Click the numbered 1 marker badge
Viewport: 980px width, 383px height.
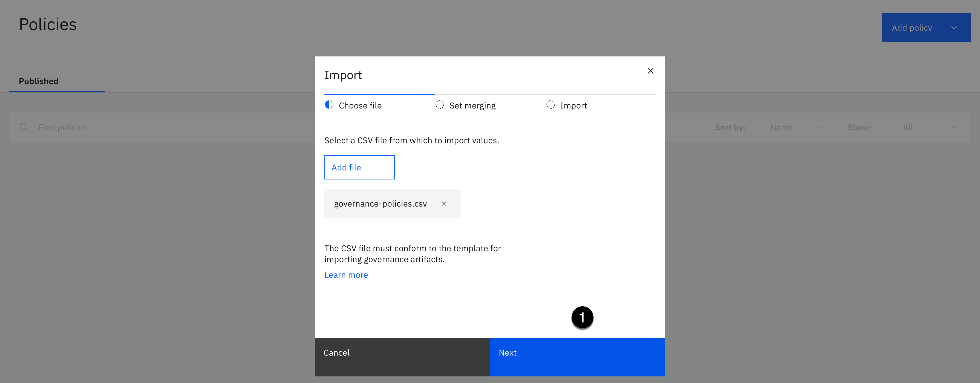[582, 317]
